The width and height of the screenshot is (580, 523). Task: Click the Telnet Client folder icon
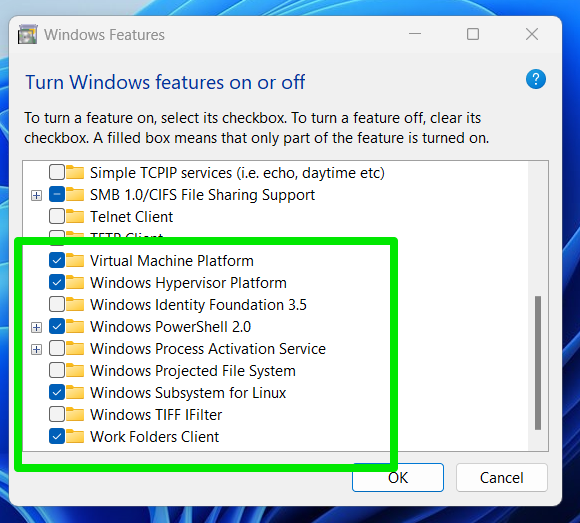click(75, 216)
